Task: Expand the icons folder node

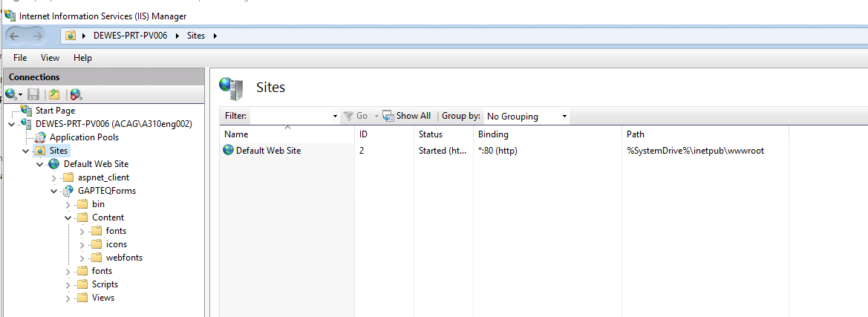Action: click(82, 244)
